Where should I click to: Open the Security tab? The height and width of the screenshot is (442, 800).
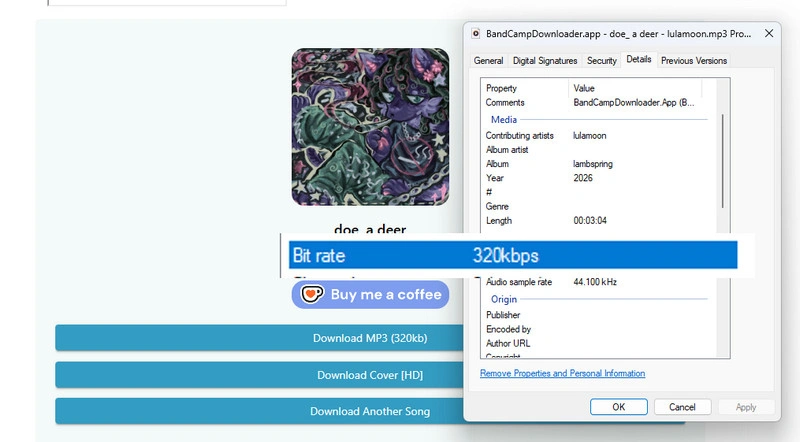coord(602,61)
